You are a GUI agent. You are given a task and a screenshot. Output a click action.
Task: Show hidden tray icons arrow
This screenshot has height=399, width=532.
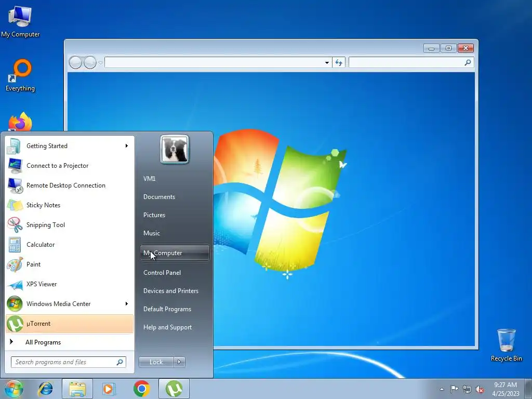coord(442,390)
